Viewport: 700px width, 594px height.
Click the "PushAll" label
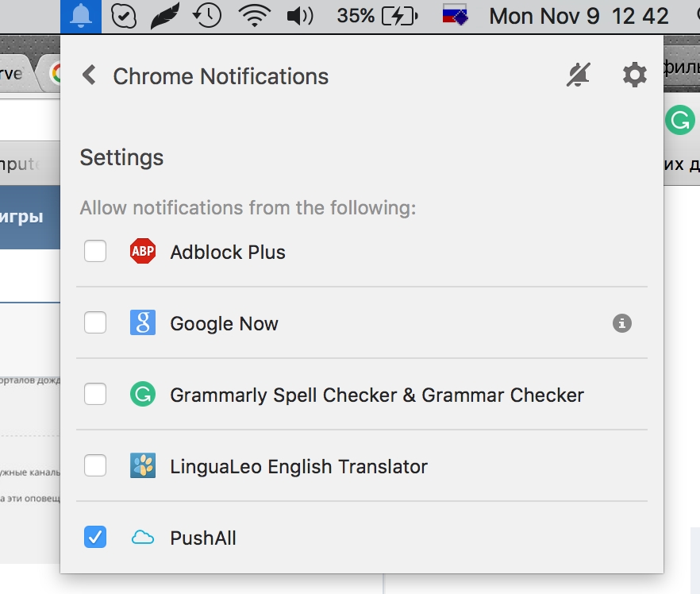coord(203,538)
